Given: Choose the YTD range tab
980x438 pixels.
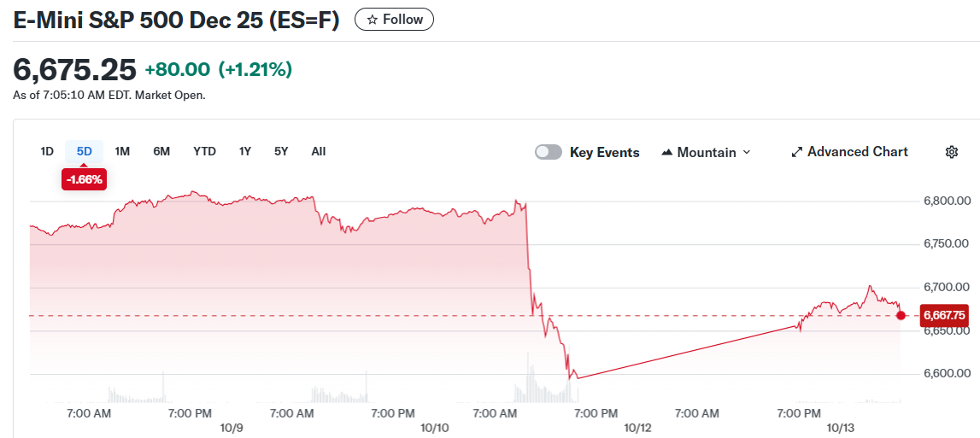Looking at the screenshot, I should 204,151.
